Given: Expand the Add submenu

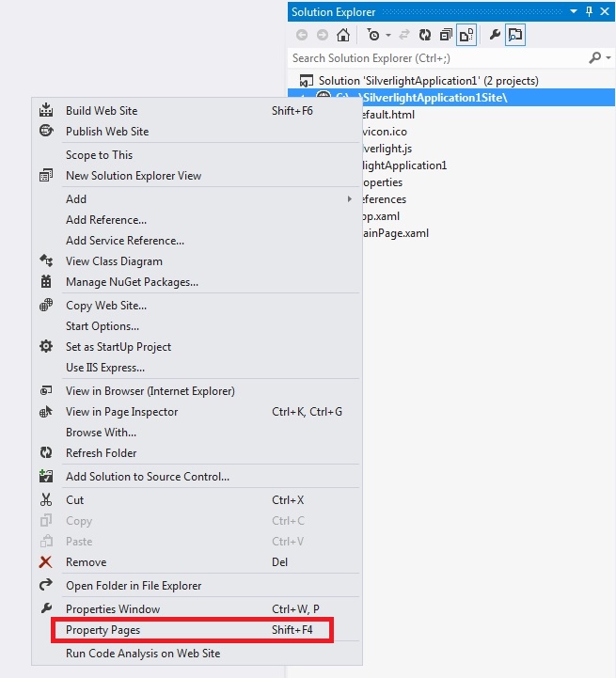Looking at the screenshot, I should coord(349,199).
